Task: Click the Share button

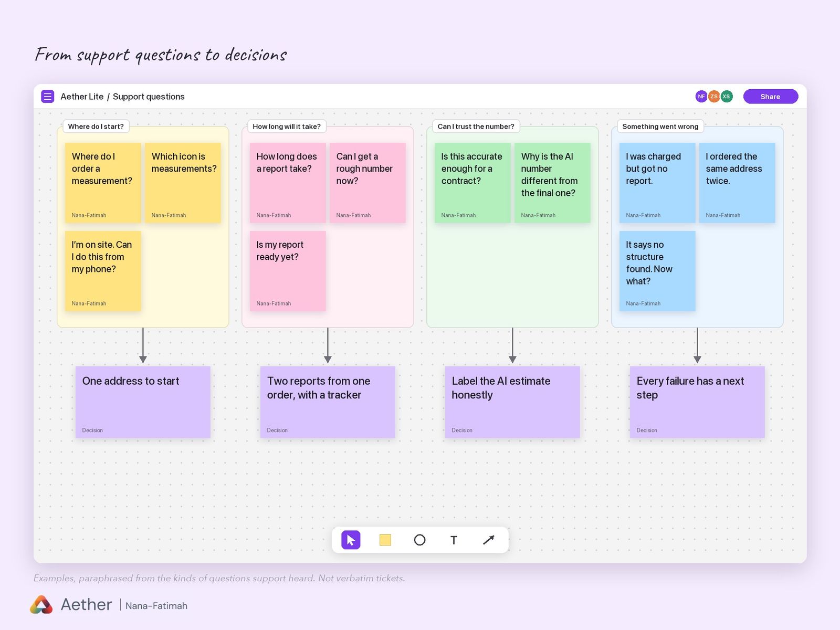Action: click(x=771, y=97)
